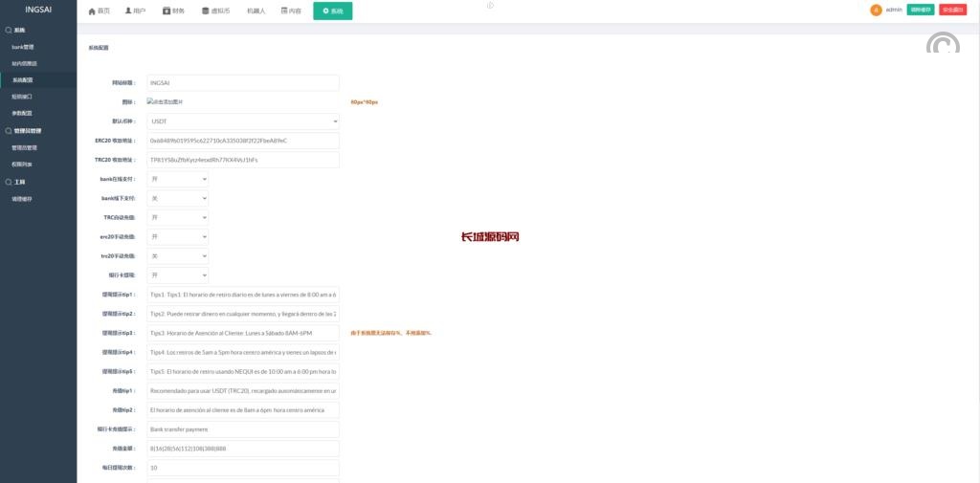This screenshot has height=483, width=980.
Task: Click the green clear cache button
Action: [920, 10]
